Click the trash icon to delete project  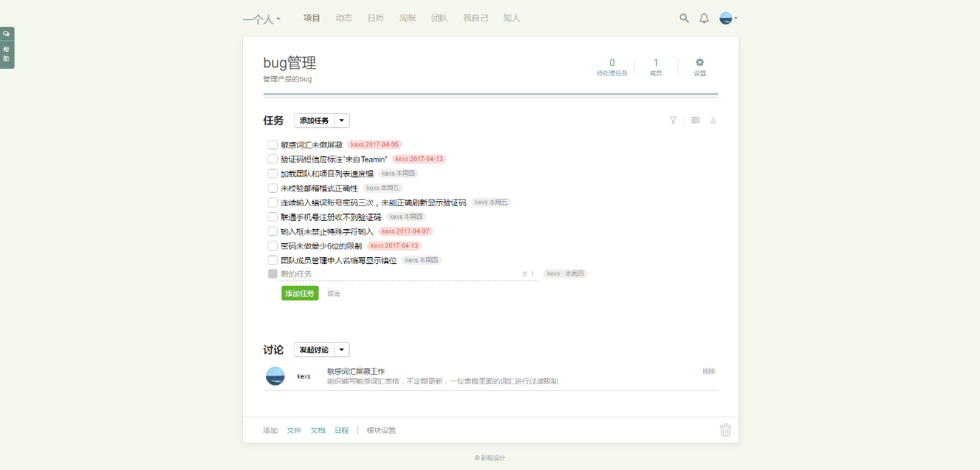[x=725, y=430]
